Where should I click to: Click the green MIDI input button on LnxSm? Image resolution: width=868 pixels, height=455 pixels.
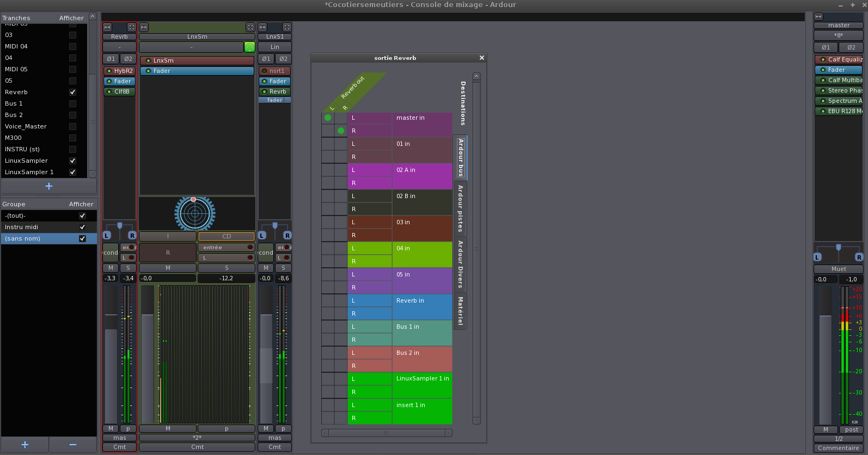(249, 47)
